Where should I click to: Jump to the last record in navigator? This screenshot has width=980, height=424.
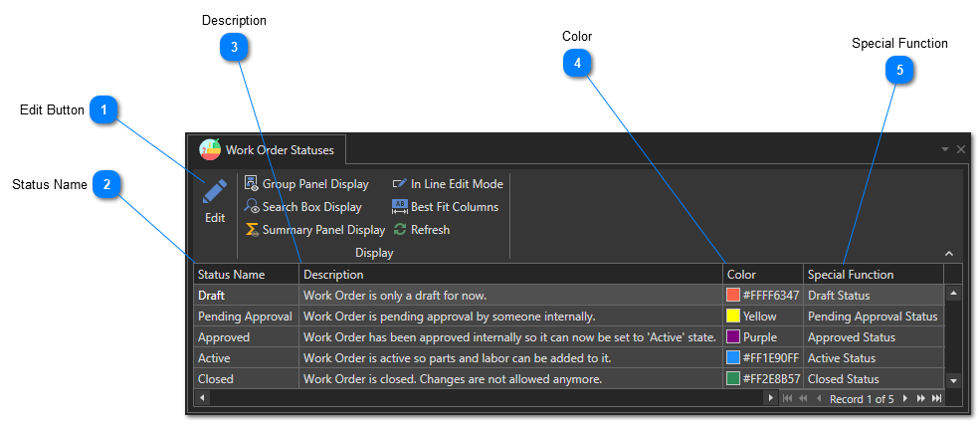tap(936, 399)
